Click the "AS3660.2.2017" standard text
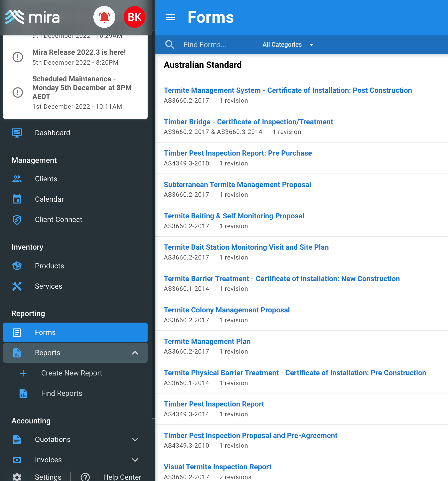 point(186,320)
